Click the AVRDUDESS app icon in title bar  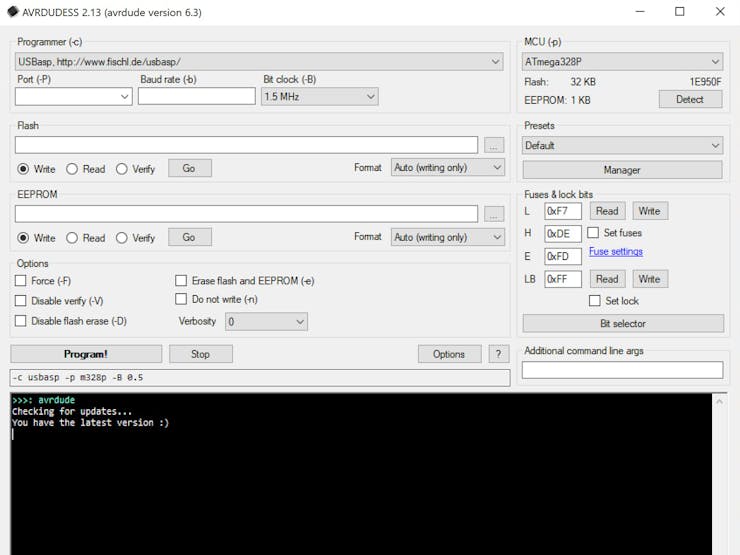tap(13, 12)
